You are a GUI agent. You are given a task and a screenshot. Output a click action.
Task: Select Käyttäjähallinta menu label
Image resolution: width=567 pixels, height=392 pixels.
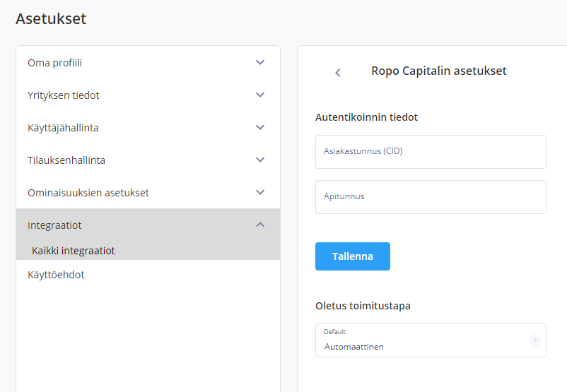[64, 128]
